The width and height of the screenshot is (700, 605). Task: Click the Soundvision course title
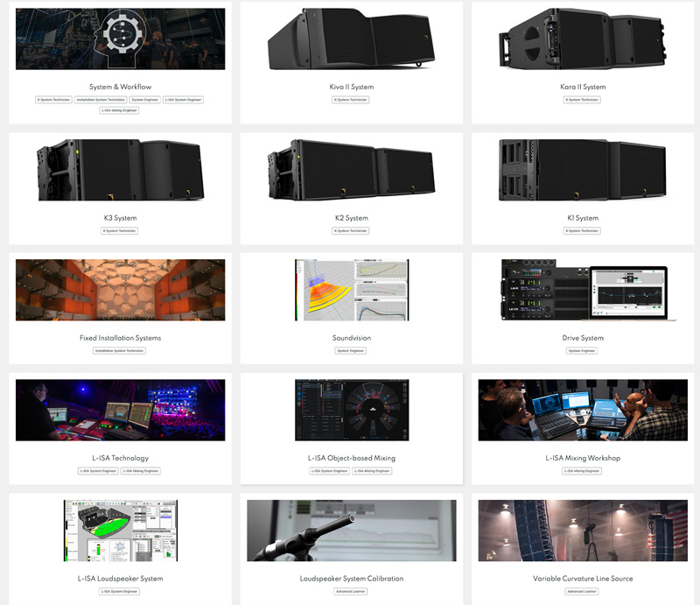point(352,338)
